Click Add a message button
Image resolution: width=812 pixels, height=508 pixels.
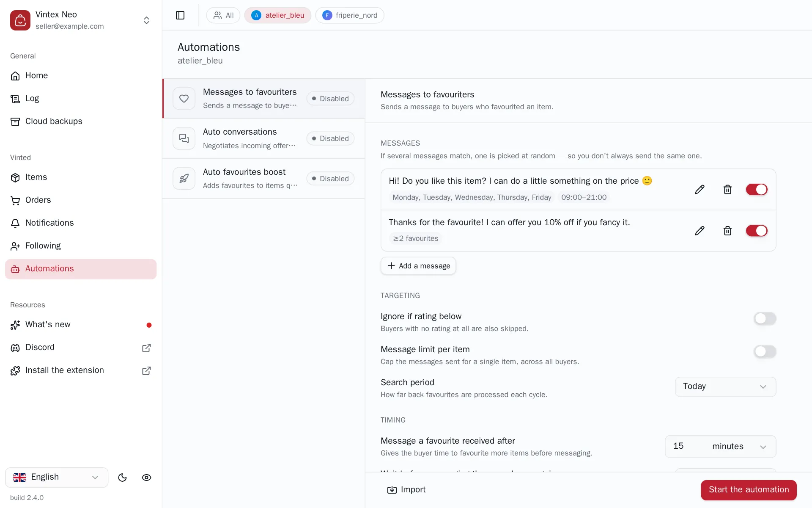pos(418,266)
